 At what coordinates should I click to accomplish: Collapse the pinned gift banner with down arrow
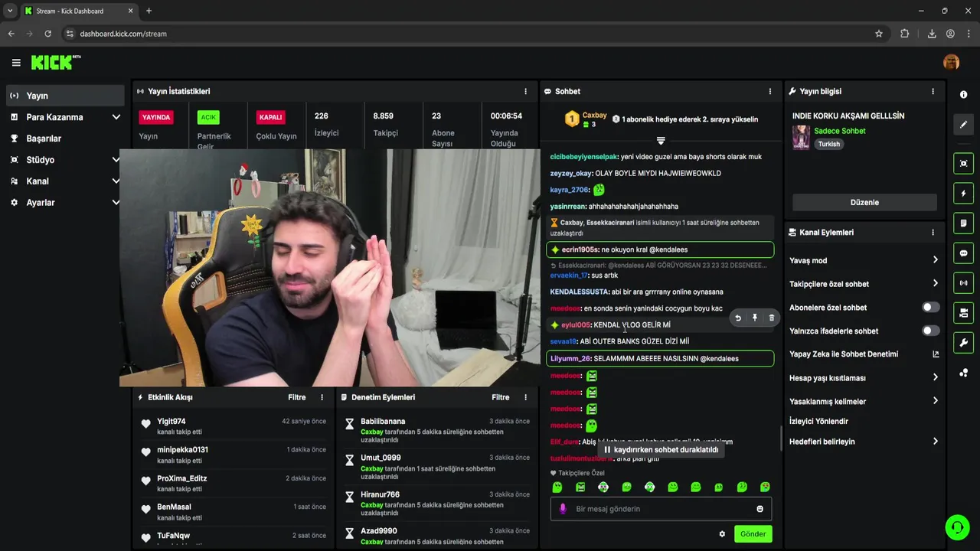click(x=661, y=141)
